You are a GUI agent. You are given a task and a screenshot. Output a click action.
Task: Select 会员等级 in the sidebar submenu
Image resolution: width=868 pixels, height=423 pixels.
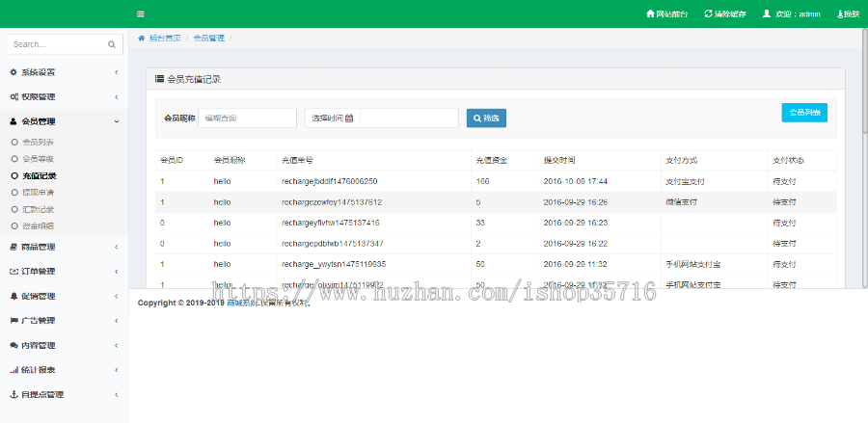tap(38, 158)
